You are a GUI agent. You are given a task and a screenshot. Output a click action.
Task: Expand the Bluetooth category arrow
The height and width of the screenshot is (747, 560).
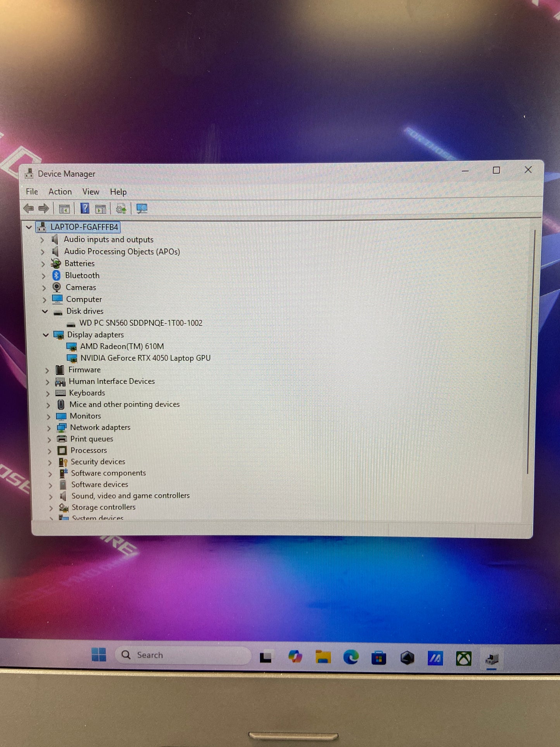(43, 276)
